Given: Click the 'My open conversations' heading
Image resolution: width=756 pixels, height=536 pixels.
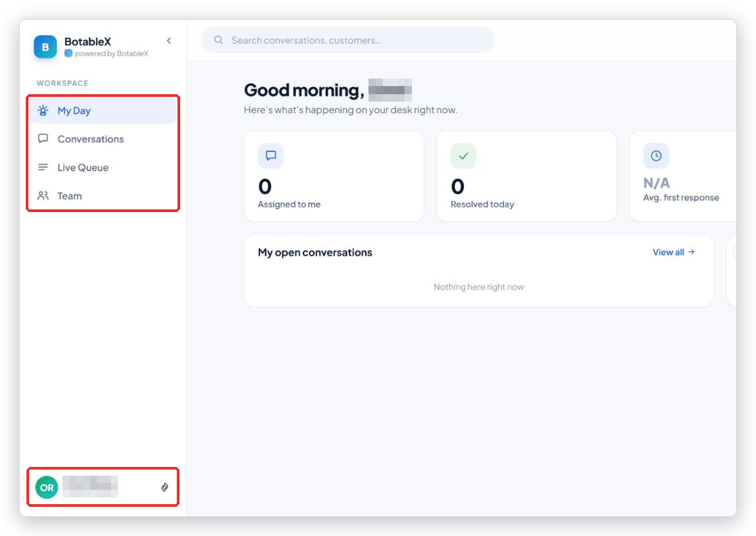Looking at the screenshot, I should tap(315, 252).
